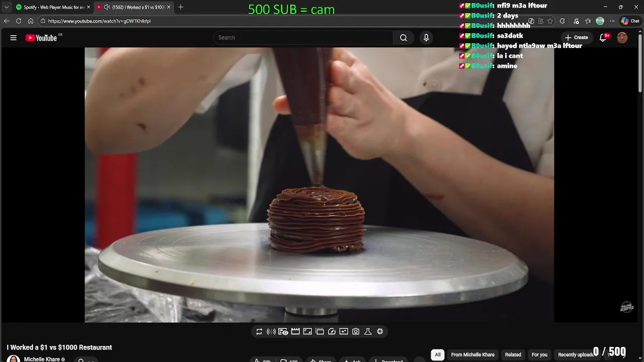
Task: Go back with browser back arrow
Action: coord(7,21)
